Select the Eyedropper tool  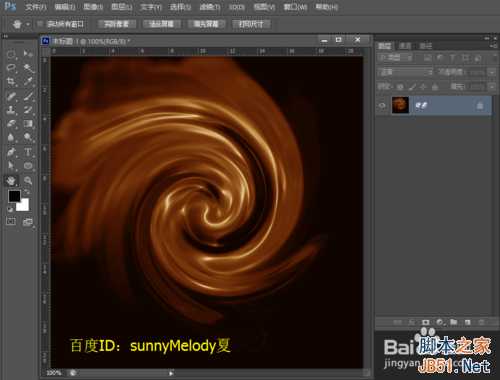point(28,82)
